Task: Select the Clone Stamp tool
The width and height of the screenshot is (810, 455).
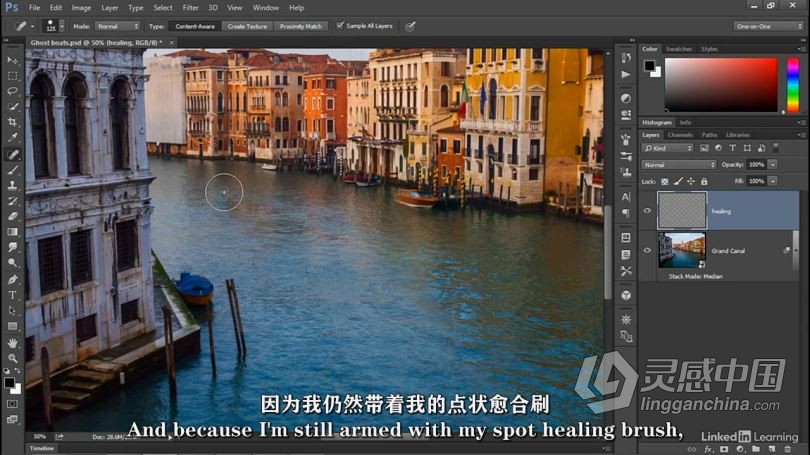Action: [x=12, y=185]
